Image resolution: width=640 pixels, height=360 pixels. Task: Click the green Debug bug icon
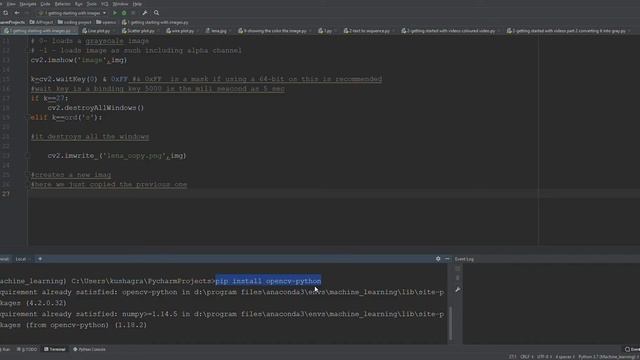pyautogui.click(x=124, y=13)
